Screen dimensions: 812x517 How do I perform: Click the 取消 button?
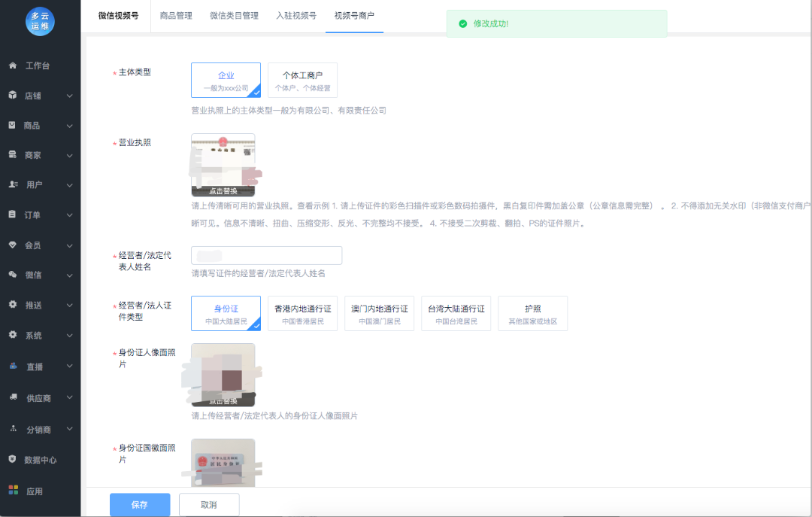(x=209, y=505)
